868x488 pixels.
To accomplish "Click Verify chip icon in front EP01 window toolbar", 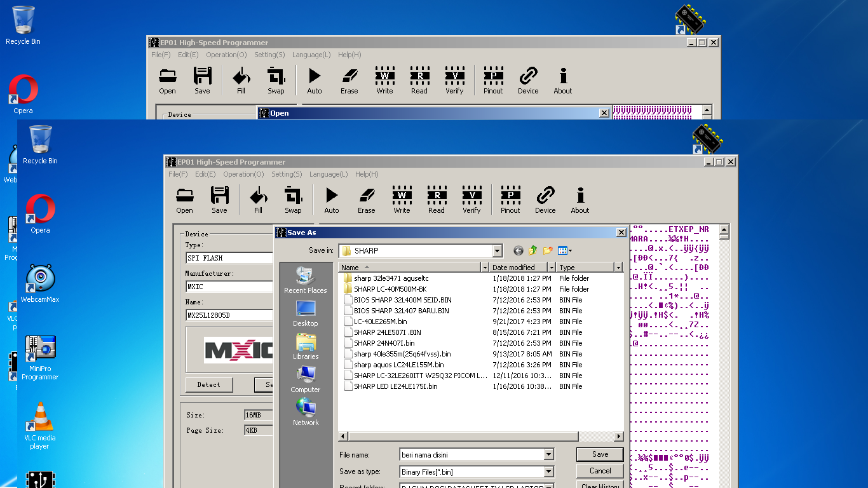I will (471, 200).
